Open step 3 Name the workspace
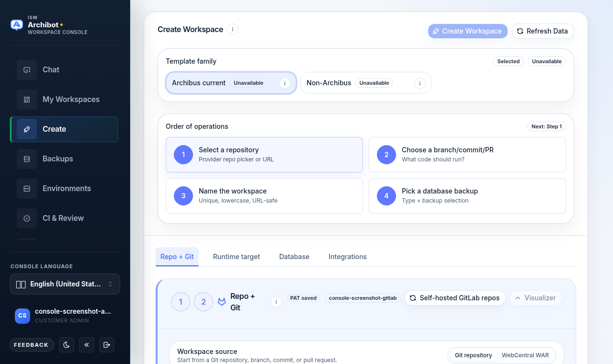This screenshot has height=364, width=613. pyautogui.click(x=264, y=196)
